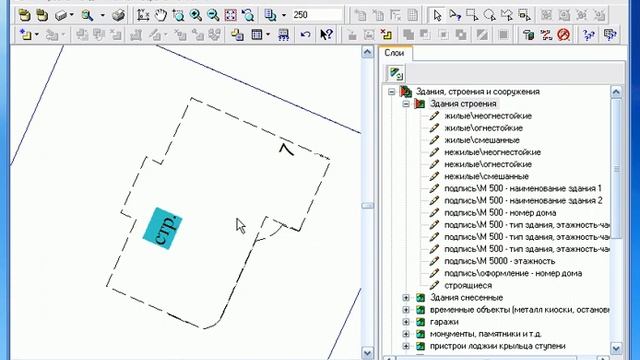
Task: Click the green cylinder database icon
Action: pyautogui.click(x=529, y=35)
